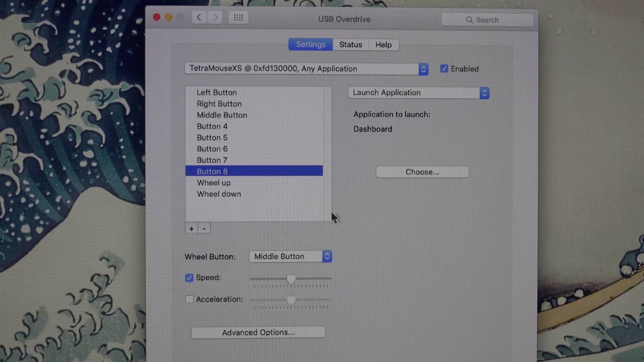
Task: Select the Middle Button list row
Action: pos(254,115)
